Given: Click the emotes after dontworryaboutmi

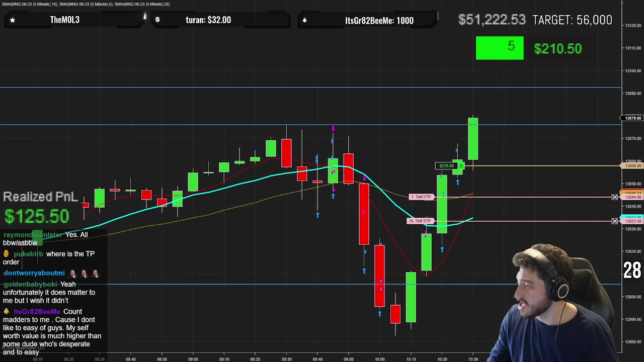Looking at the screenshot, I should [x=84, y=274].
